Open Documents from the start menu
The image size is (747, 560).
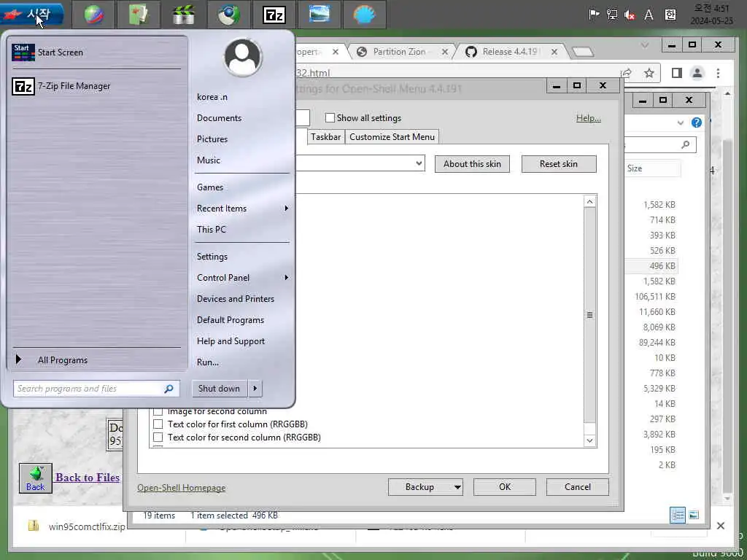click(x=219, y=118)
